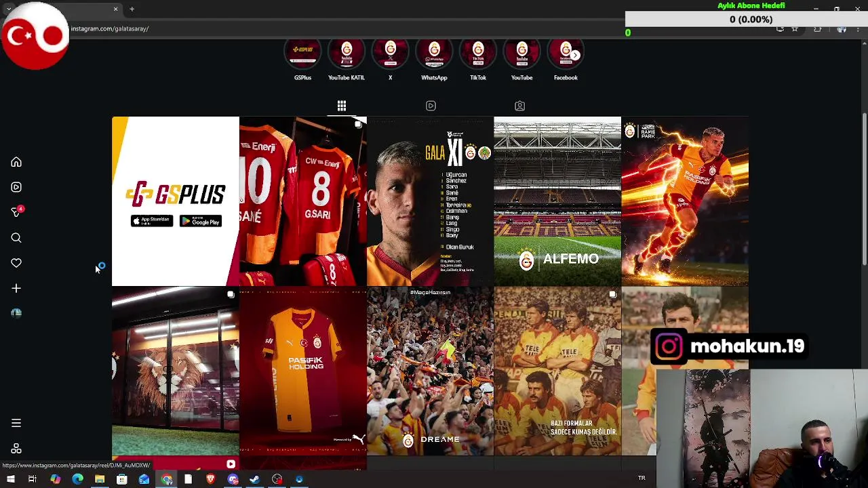Open Task View on the taskbar

(32, 479)
